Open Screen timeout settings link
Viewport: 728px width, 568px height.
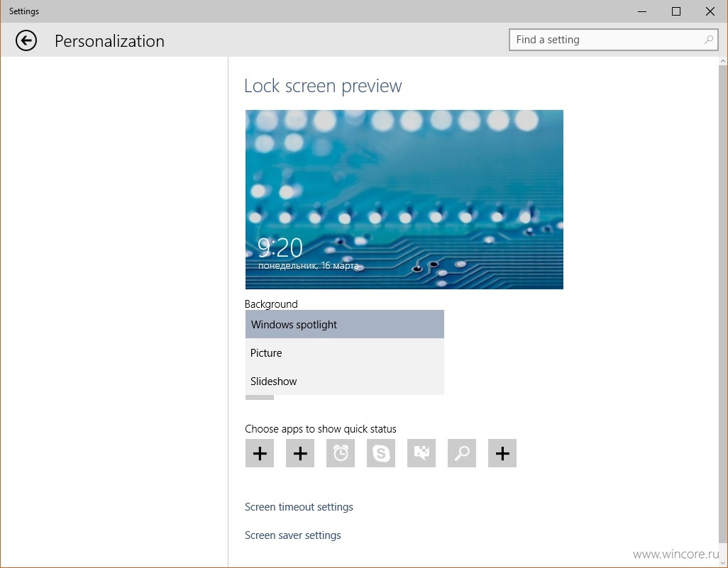click(299, 507)
